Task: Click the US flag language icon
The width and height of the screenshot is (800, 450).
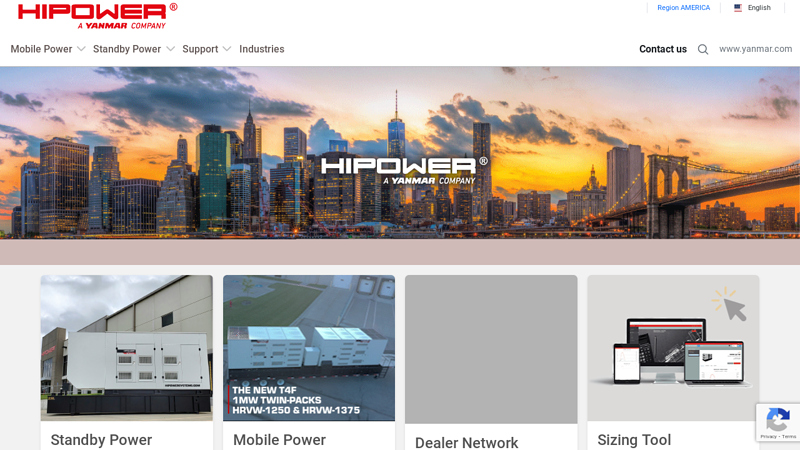Action: (738, 8)
